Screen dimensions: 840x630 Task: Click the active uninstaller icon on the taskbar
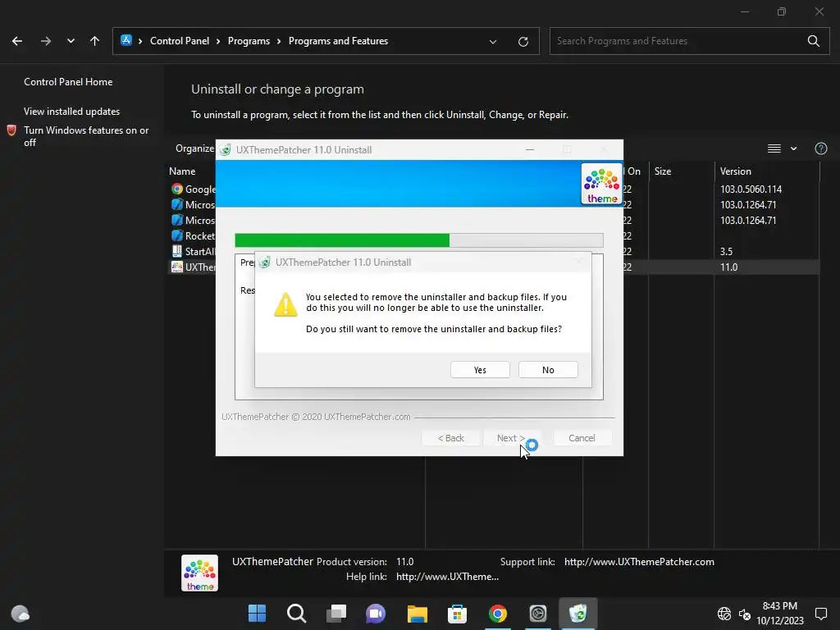point(577,613)
